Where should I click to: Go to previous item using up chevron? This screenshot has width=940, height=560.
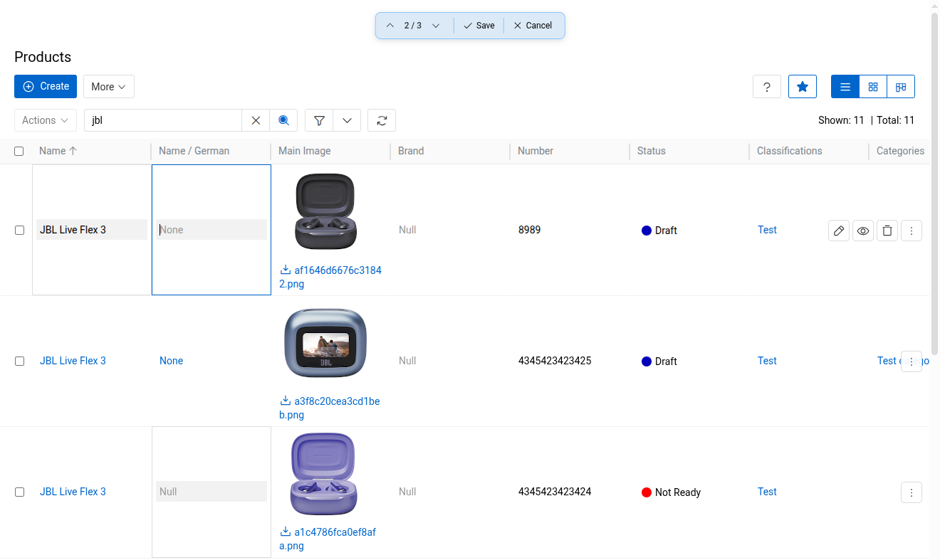point(390,26)
